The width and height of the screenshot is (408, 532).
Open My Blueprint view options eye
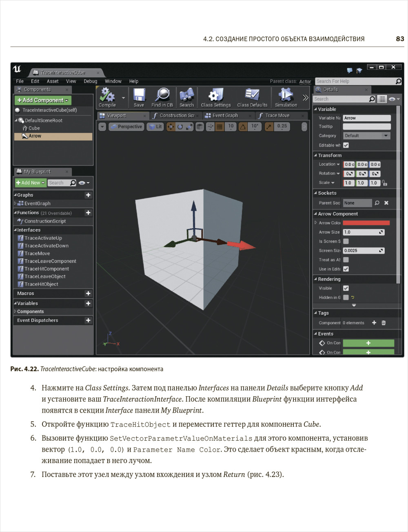[x=84, y=183]
